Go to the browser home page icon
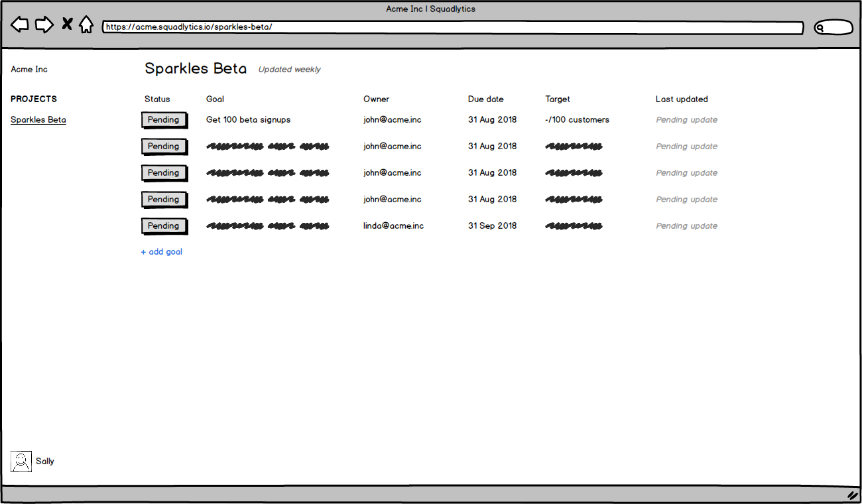The width and height of the screenshot is (862, 504). click(x=86, y=25)
